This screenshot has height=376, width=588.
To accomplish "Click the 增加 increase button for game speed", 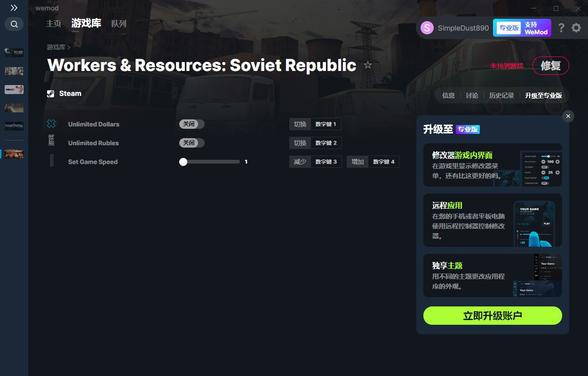I will click(x=358, y=162).
